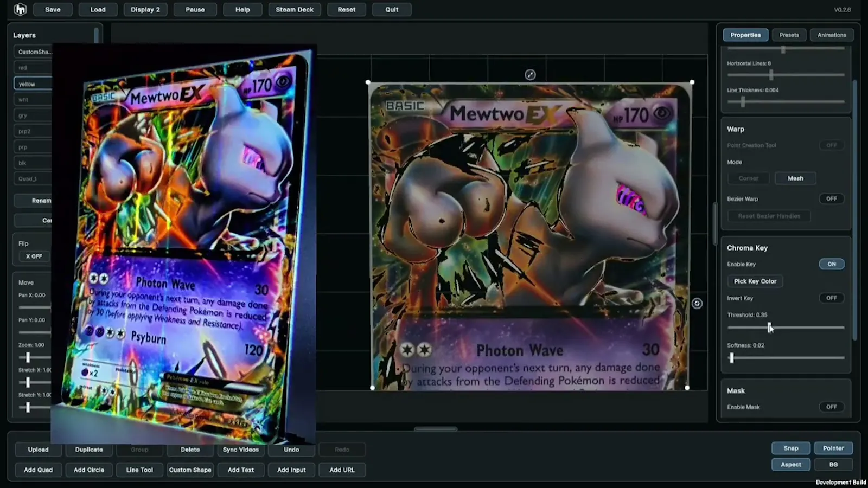Click the Redo button
Image resolution: width=868 pixels, height=488 pixels.
[342, 450]
